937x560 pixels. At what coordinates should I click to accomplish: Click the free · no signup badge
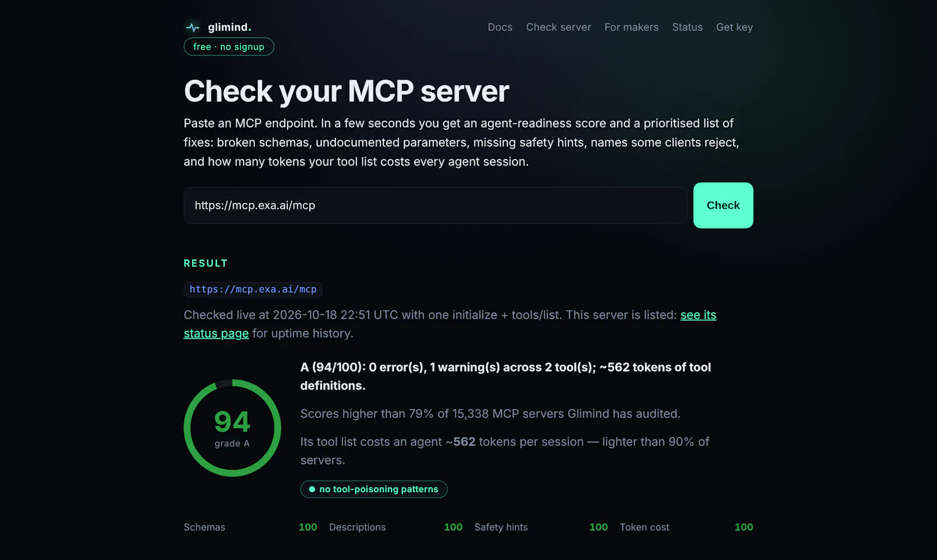[229, 47]
